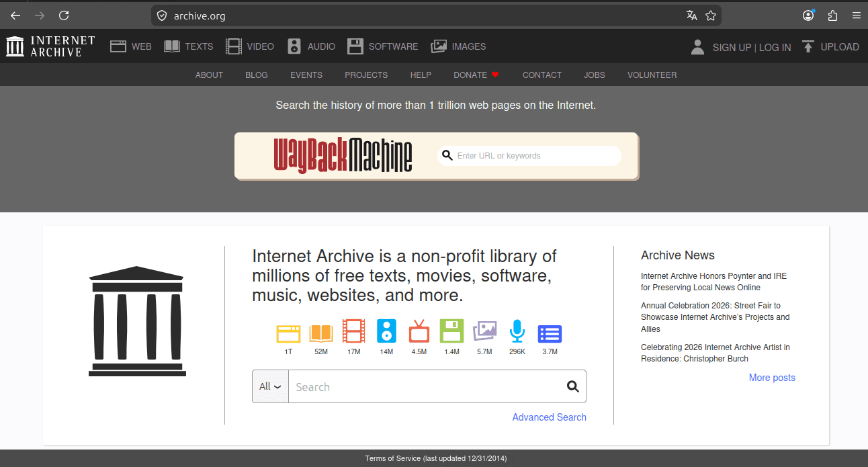
Task: Open the software floppy icon labeled 1.4M
Action: (452, 331)
